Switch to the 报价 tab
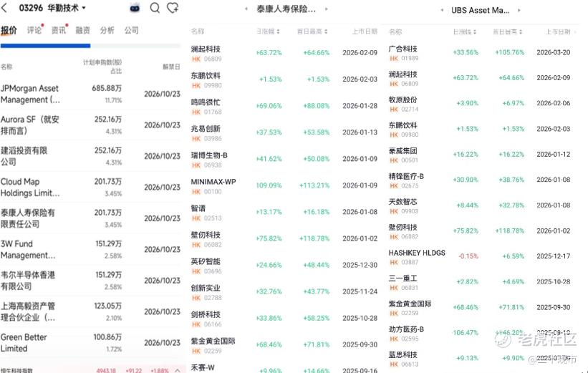588x373 pixels. (9, 30)
